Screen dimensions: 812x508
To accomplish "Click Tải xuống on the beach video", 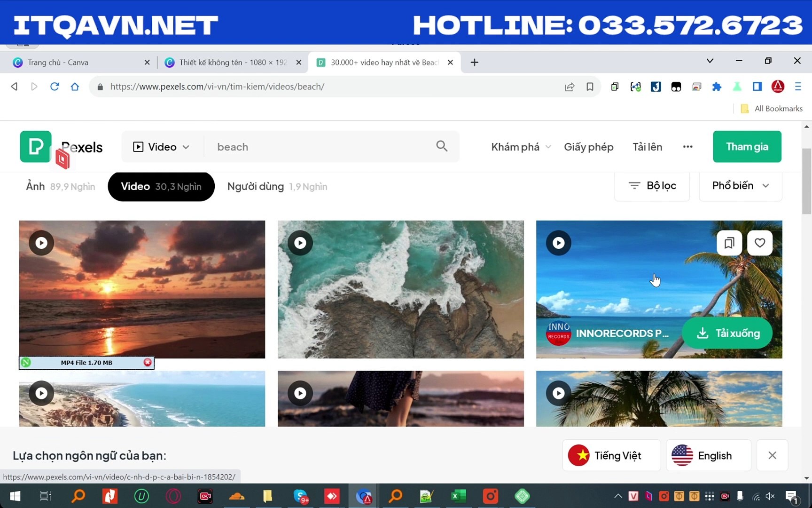I will tap(727, 333).
